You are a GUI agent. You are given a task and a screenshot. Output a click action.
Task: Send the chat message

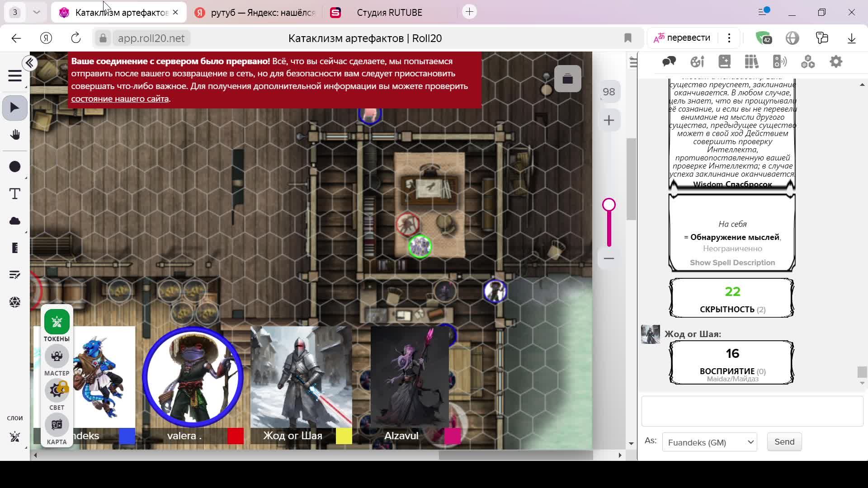pyautogui.click(x=784, y=442)
